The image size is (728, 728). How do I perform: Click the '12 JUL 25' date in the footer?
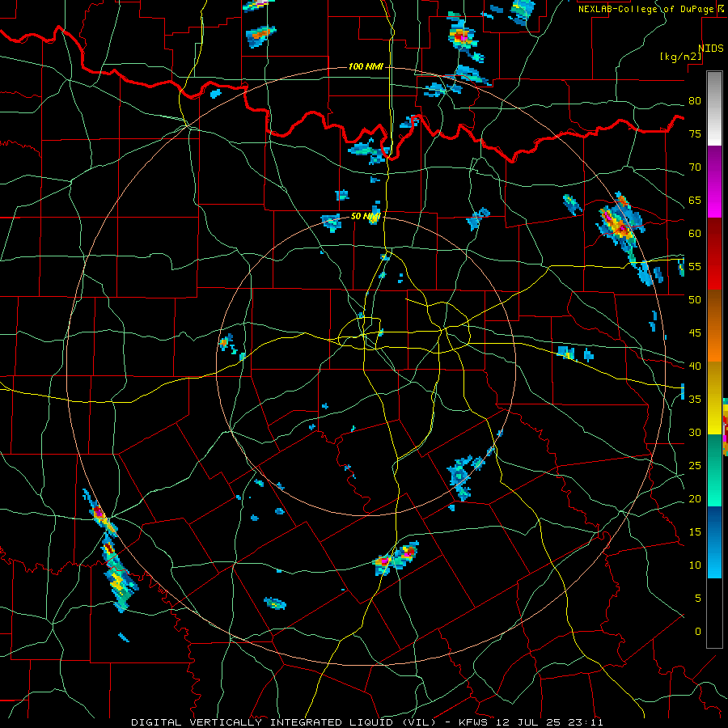529,722
